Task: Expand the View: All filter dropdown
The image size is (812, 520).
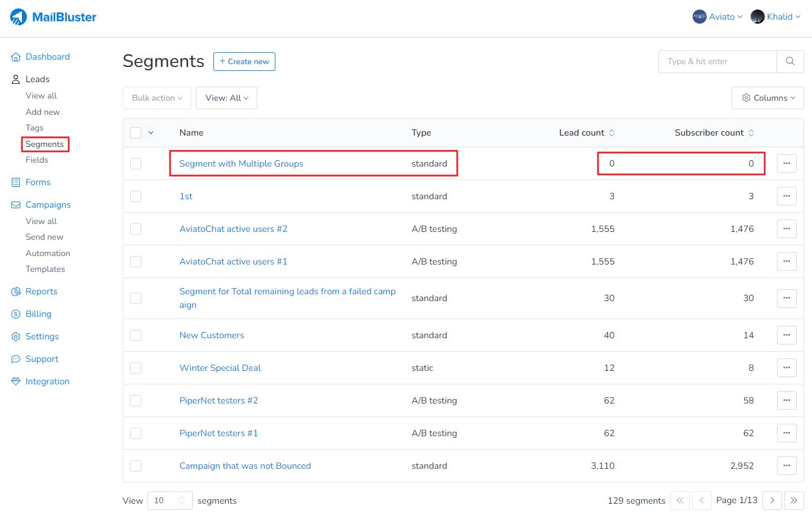Action: point(226,98)
